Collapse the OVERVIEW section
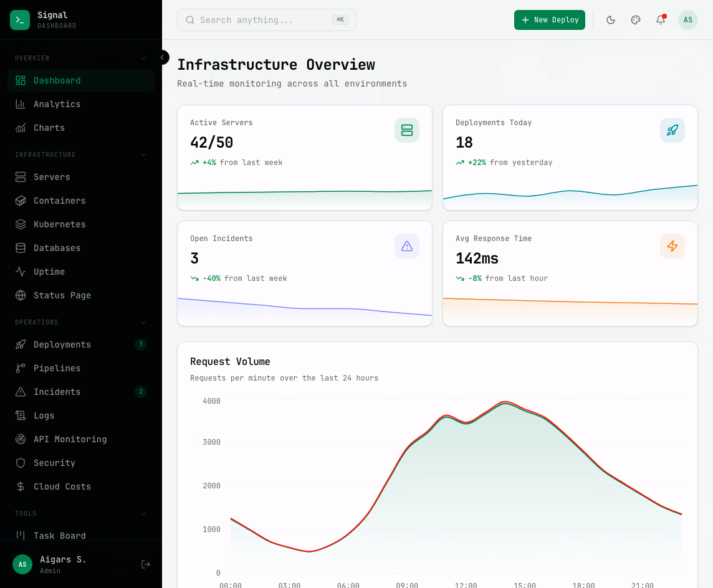This screenshot has height=588, width=713. pos(143,58)
